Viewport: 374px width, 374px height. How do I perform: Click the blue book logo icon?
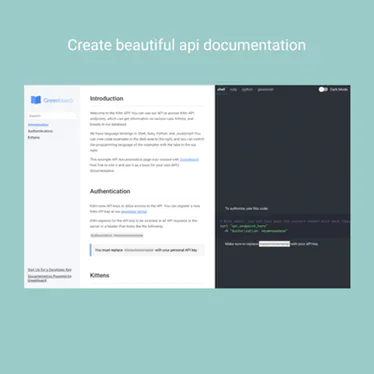click(x=36, y=100)
